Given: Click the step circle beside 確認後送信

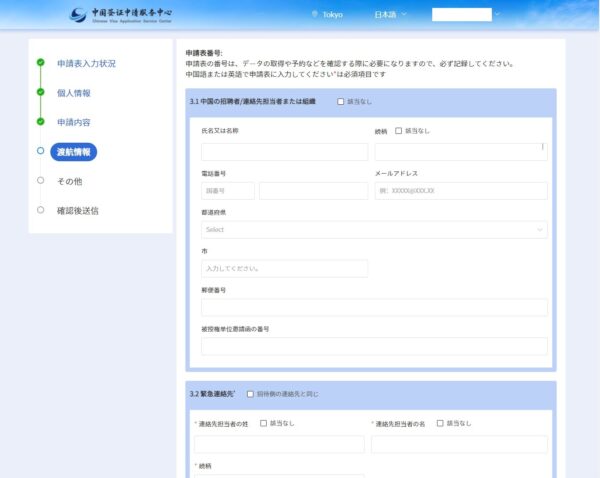Looking at the screenshot, I should [x=40, y=210].
